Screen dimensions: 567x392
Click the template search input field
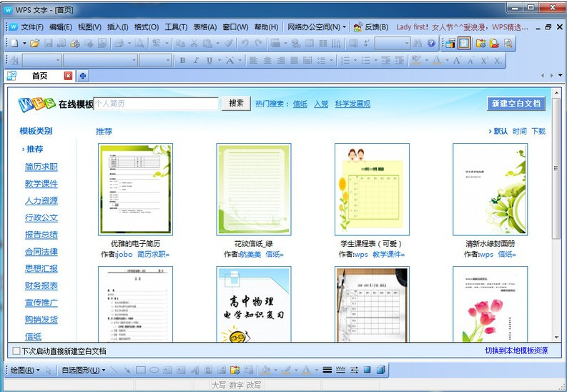coord(156,104)
